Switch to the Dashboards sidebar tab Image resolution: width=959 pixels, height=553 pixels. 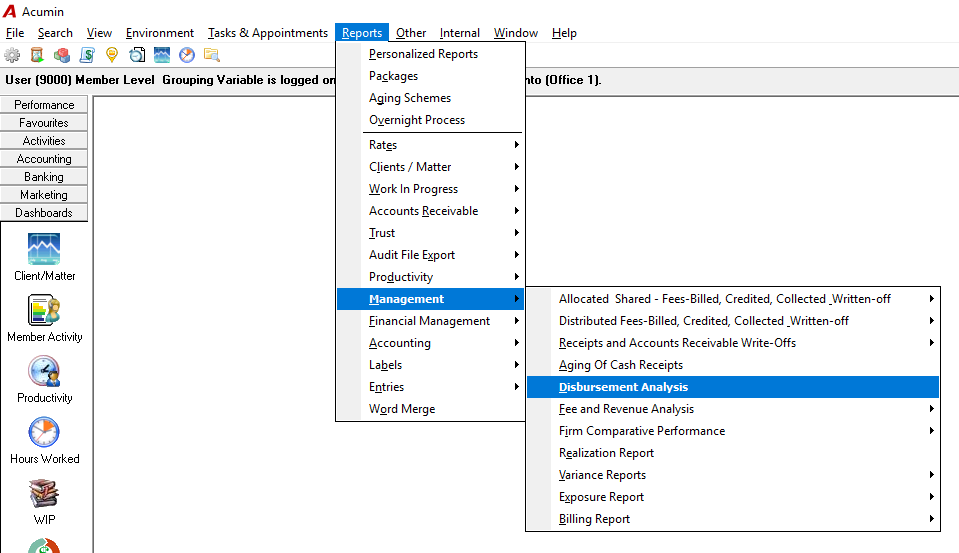tap(44, 213)
